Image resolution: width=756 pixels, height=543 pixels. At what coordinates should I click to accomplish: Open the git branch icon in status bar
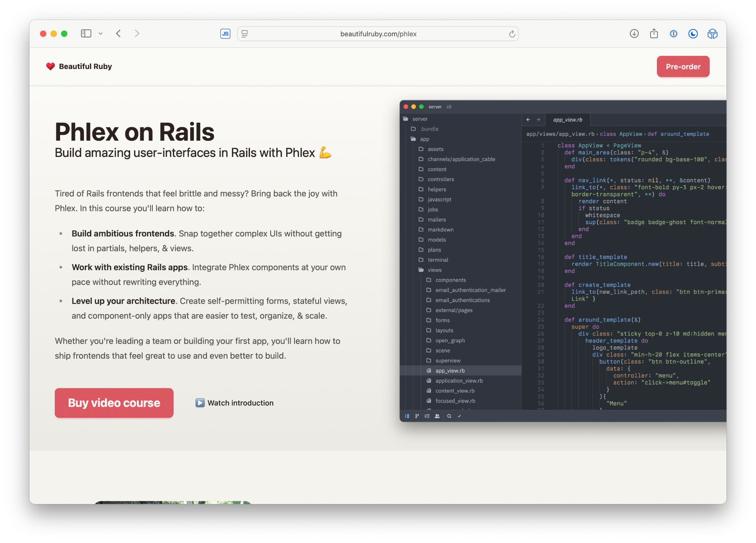coord(417,416)
